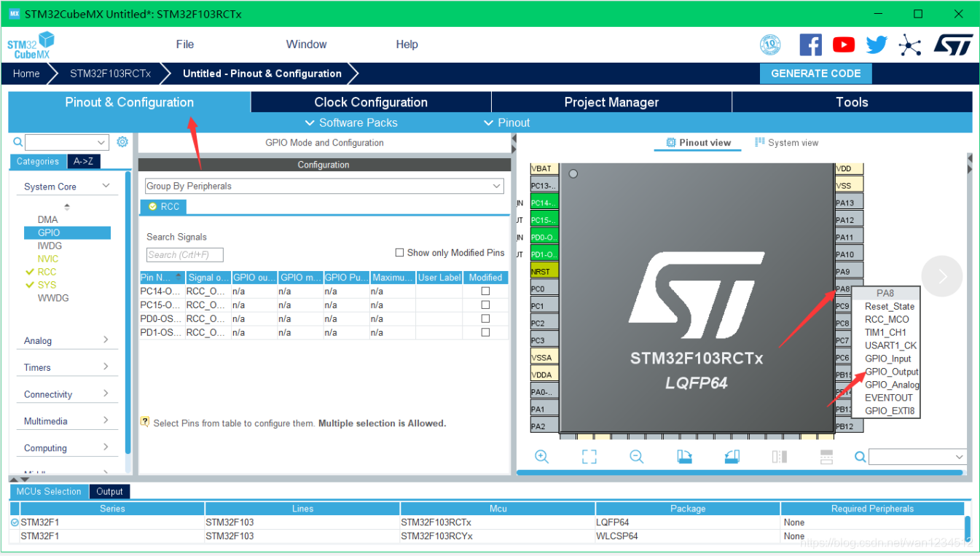Open the ST YouTube channel icon
This screenshot has height=556, width=980.
pyautogui.click(x=844, y=45)
